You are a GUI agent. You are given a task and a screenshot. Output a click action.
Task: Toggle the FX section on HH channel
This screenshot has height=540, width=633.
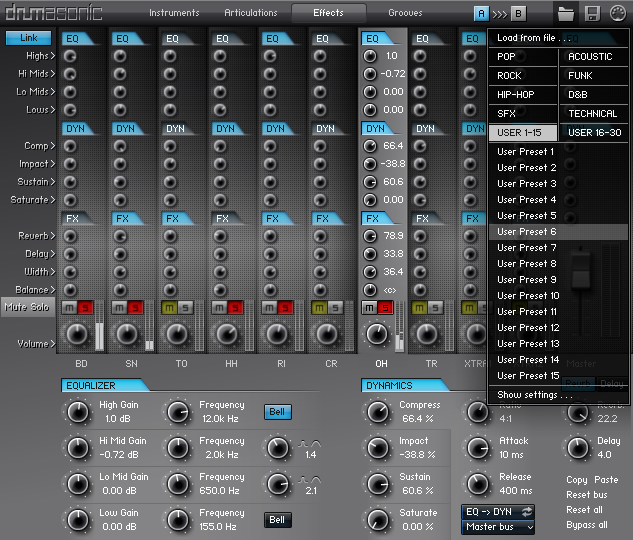click(x=228, y=219)
